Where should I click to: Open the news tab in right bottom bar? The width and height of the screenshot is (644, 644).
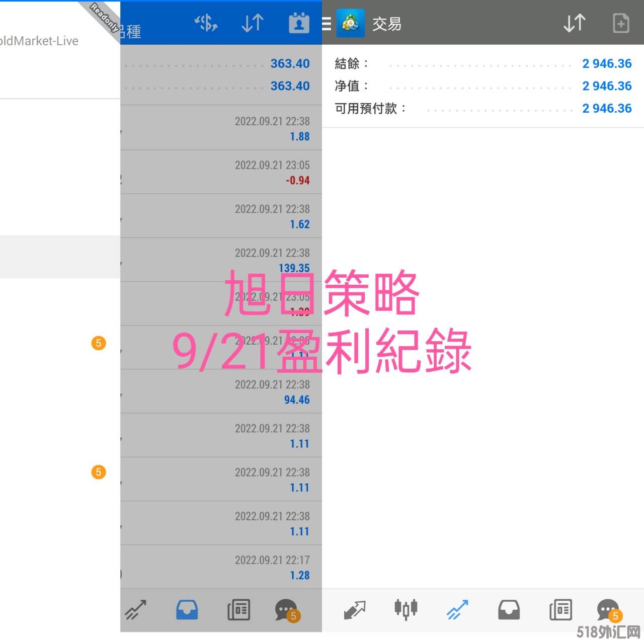[560, 610]
